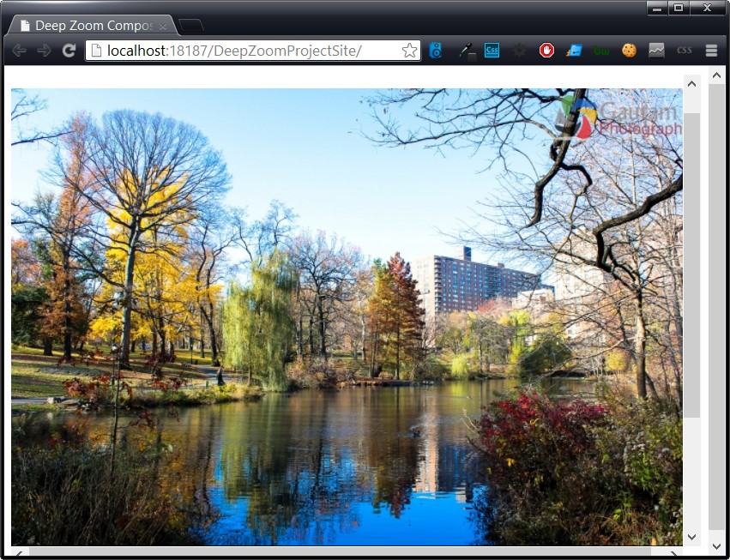This screenshot has width=730, height=560.
Task: Open the line chart extension
Action: point(656,51)
